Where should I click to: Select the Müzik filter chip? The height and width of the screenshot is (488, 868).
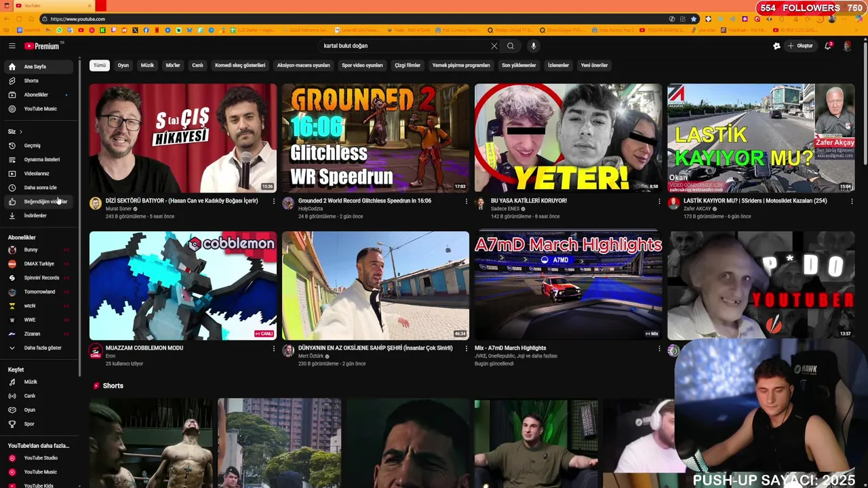147,66
